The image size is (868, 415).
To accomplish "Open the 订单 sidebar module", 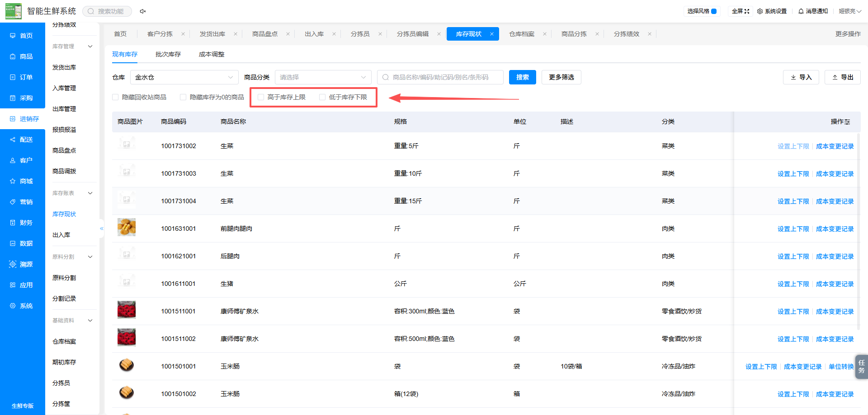I will click(x=22, y=77).
